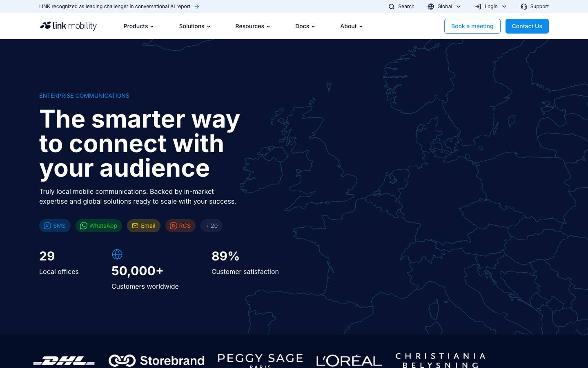
Task: Expand the Products menu chevron
Action: pos(152,27)
